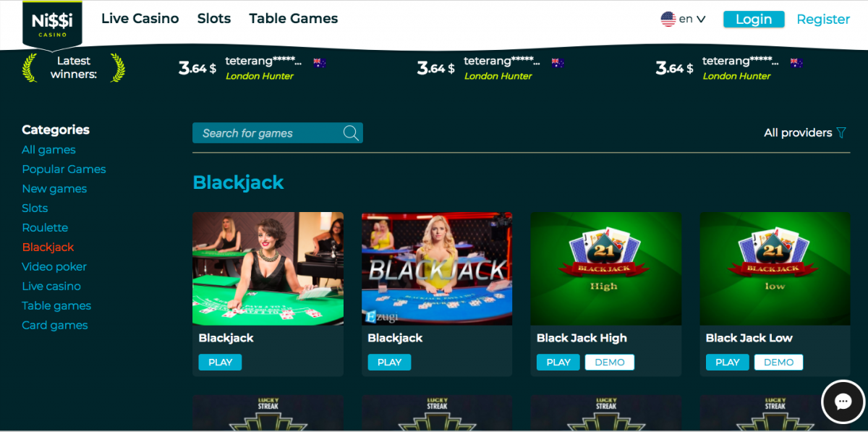Click the search magnifier icon
This screenshot has width=868, height=432.
coord(351,133)
